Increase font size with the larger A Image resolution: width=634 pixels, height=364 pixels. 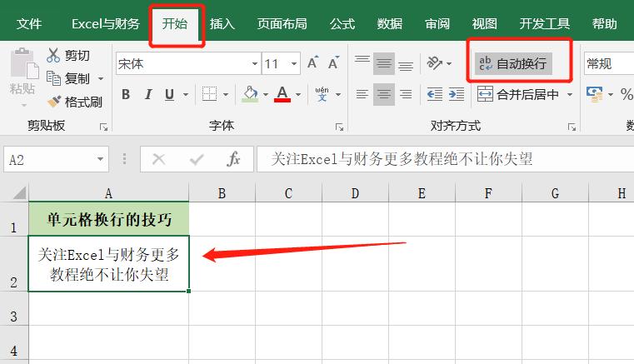pyautogui.click(x=312, y=63)
